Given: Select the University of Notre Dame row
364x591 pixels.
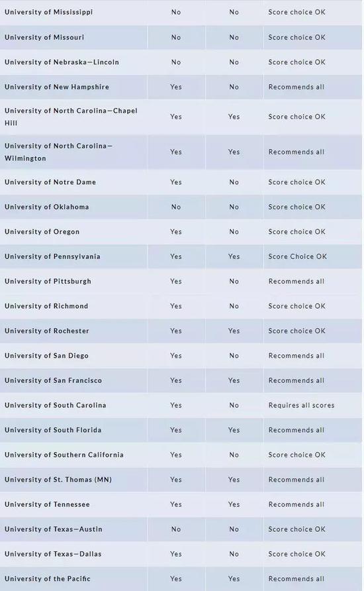Looking at the screenshot, I should (x=181, y=182).
